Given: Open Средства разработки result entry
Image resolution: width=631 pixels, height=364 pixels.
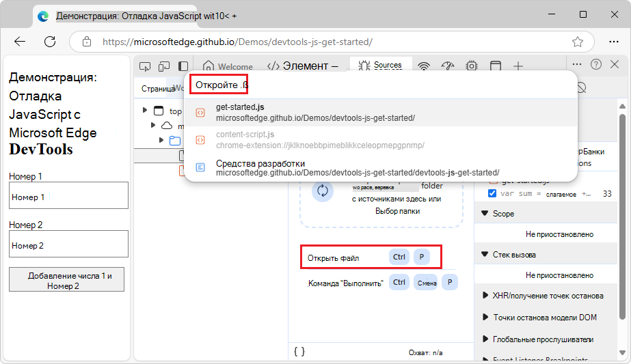Looking at the screenshot, I should pos(381,168).
